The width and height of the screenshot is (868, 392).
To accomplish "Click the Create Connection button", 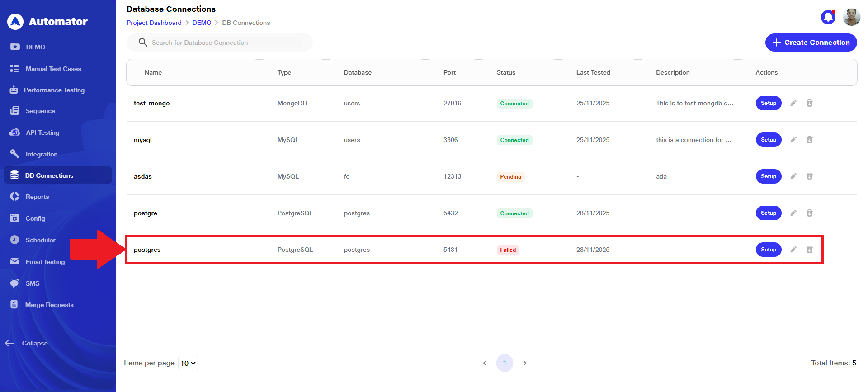I will (811, 43).
